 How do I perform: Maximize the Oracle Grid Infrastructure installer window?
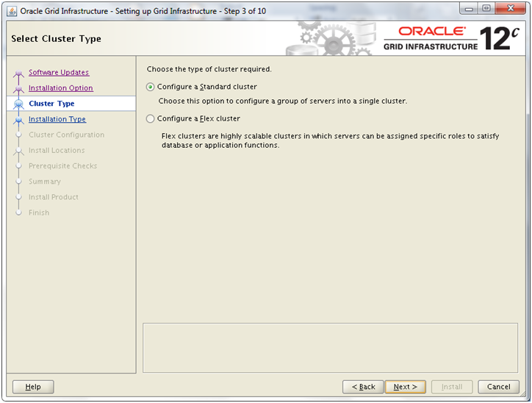pos(486,9)
